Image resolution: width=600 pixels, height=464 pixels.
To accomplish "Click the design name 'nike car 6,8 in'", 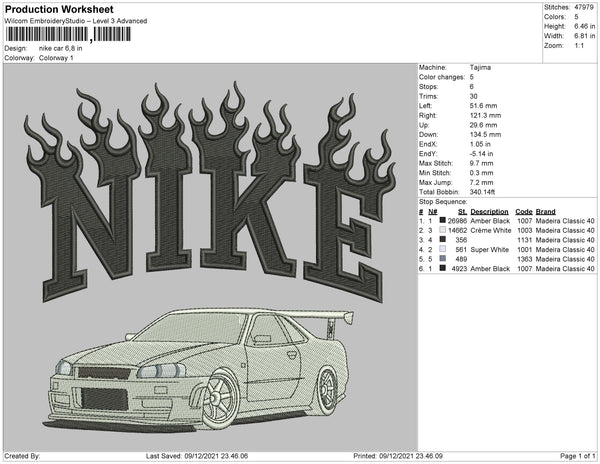I will [x=60, y=49].
